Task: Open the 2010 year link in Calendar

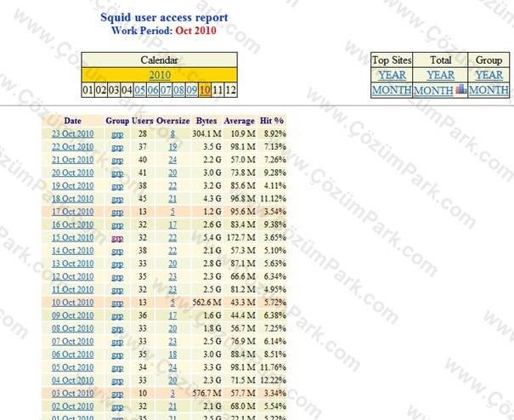Action: [160, 75]
